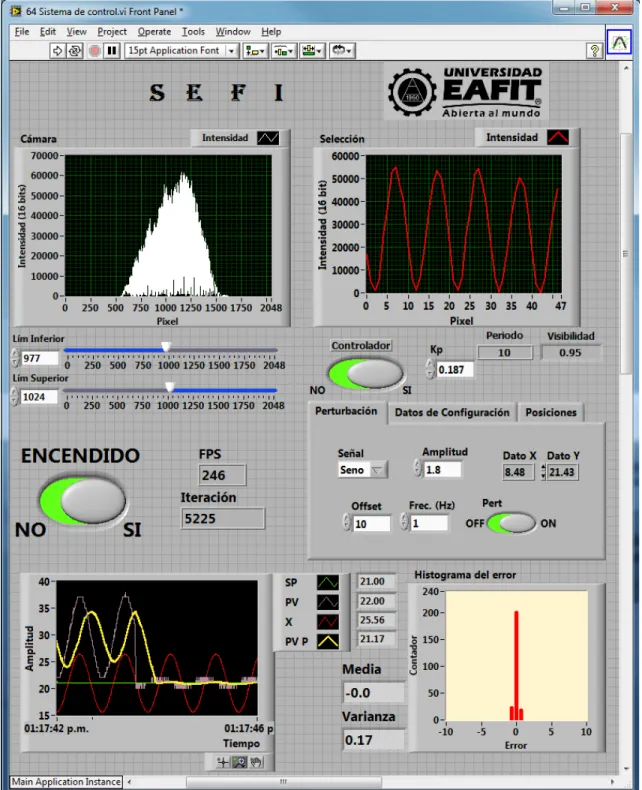Click the Lím Superior slider handle
Viewport: 642px width, 790px height.
[x=170, y=387]
